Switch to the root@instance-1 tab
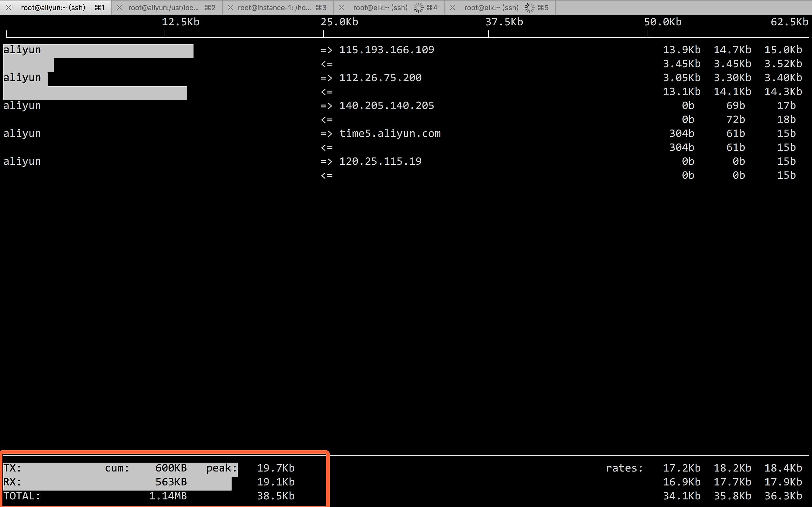Image resolution: width=812 pixels, height=507 pixels. coord(274,7)
